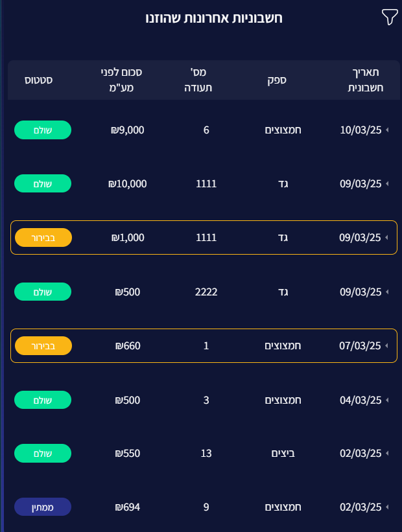Click בבירור badge on the ₪1,000 invoice
The image size is (402, 532).
pos(43,238)
